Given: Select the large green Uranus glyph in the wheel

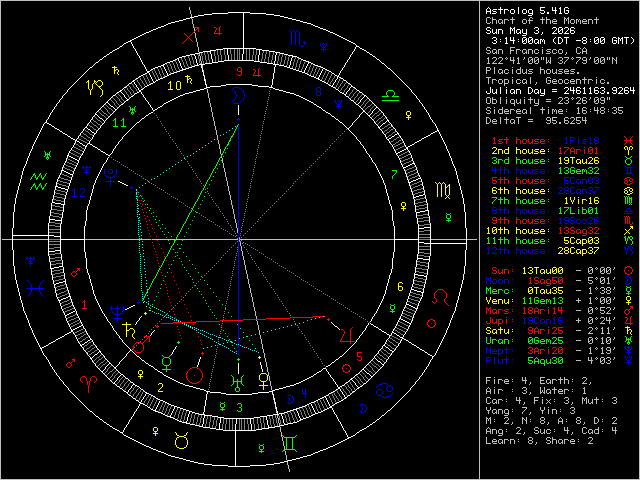Looking at the screenshot, I should click(238, 383).
